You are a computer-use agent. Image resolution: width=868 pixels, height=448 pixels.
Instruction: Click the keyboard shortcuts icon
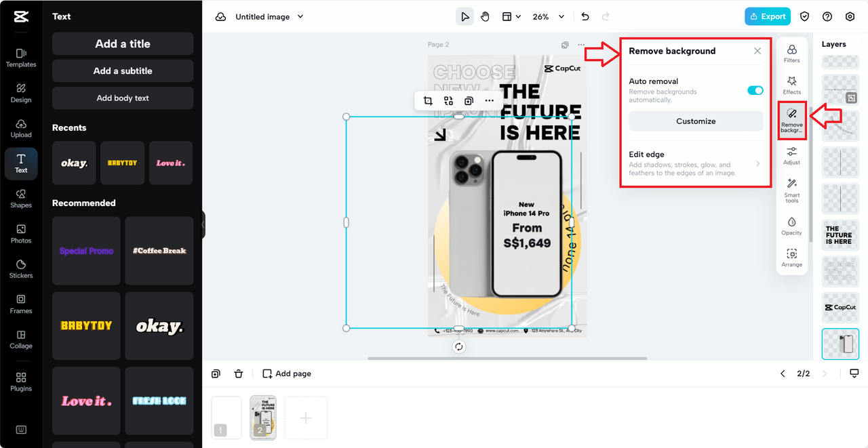tap(21, 430)
